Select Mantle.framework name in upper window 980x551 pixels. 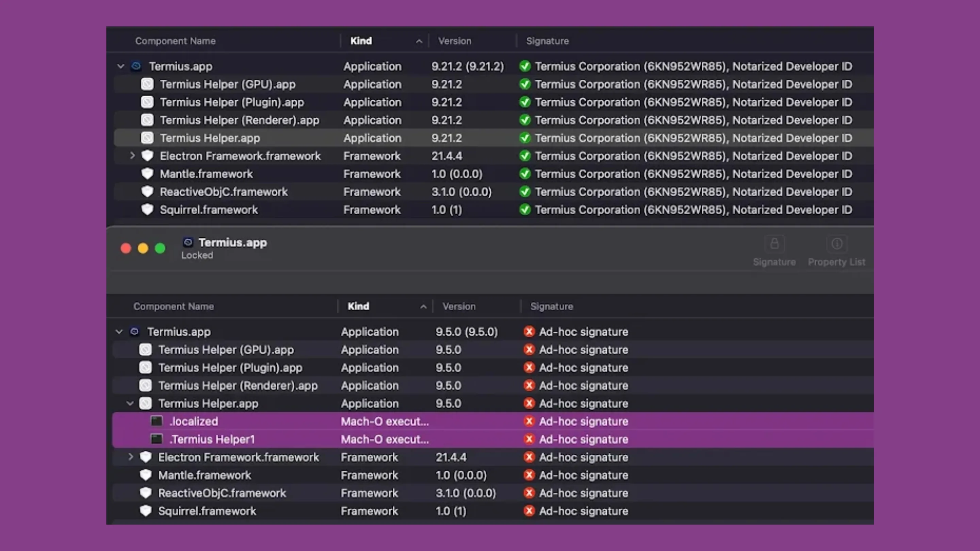206,174
